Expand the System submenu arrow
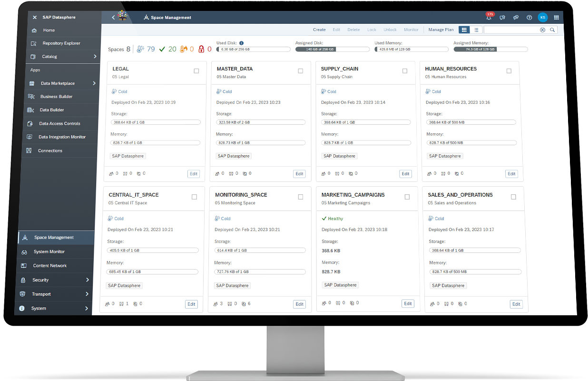 click(x=87, y=309)
